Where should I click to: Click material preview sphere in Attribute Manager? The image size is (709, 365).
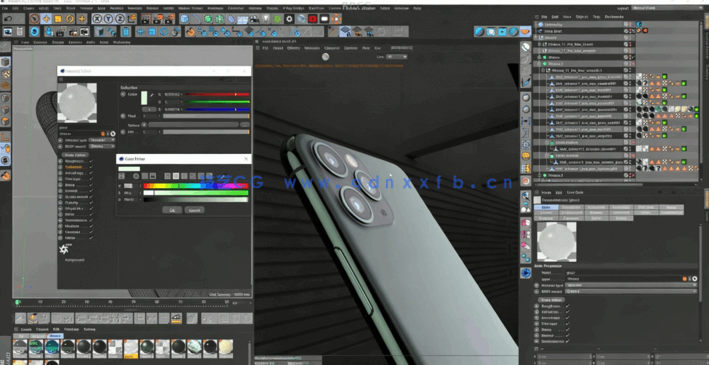pyautogui.click(x=556, y=242)
